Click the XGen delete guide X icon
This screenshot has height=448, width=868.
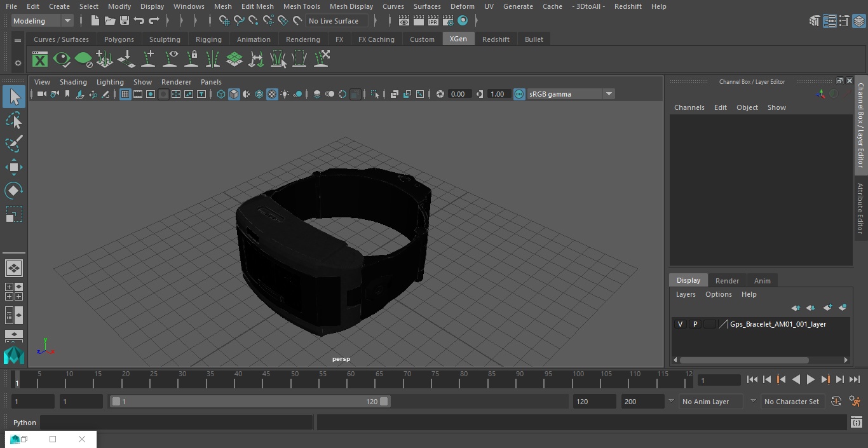[321, 60]
